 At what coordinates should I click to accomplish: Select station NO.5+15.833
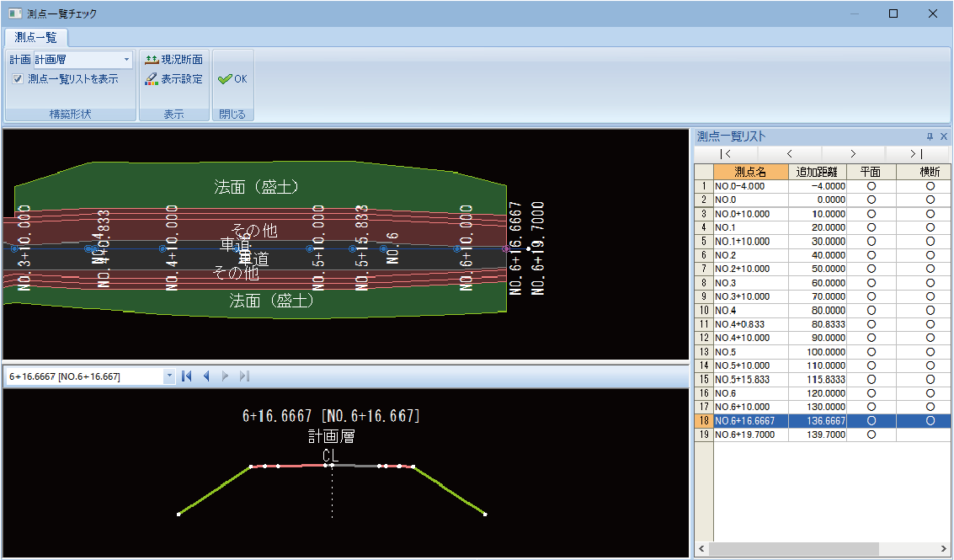click(x=750, y=379)
